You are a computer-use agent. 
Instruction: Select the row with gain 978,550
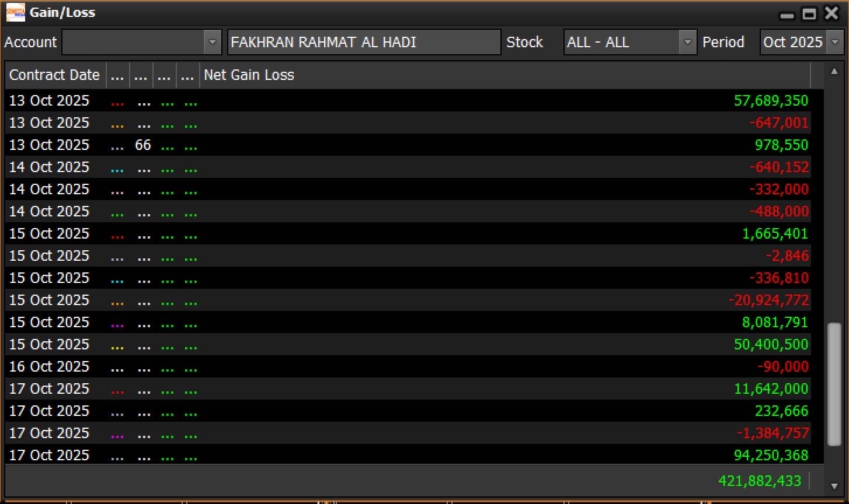pyautogui.click(x=408, y=145)
